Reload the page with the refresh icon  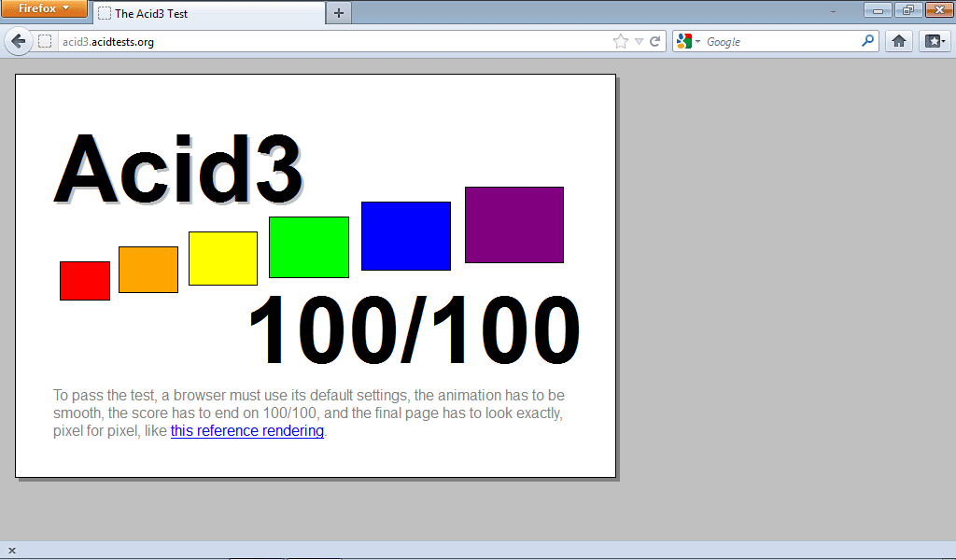(655, 41)
